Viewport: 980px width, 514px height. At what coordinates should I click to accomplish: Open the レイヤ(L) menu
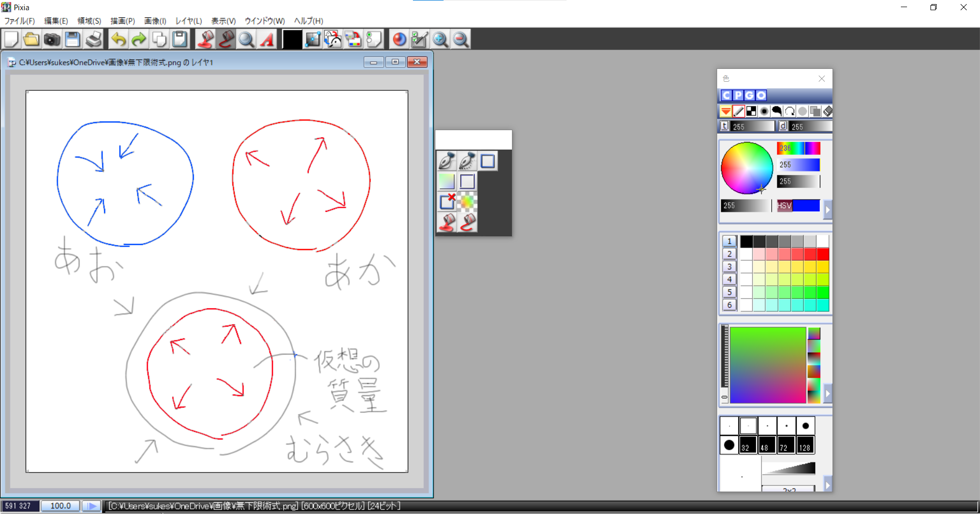pos(188,21)
